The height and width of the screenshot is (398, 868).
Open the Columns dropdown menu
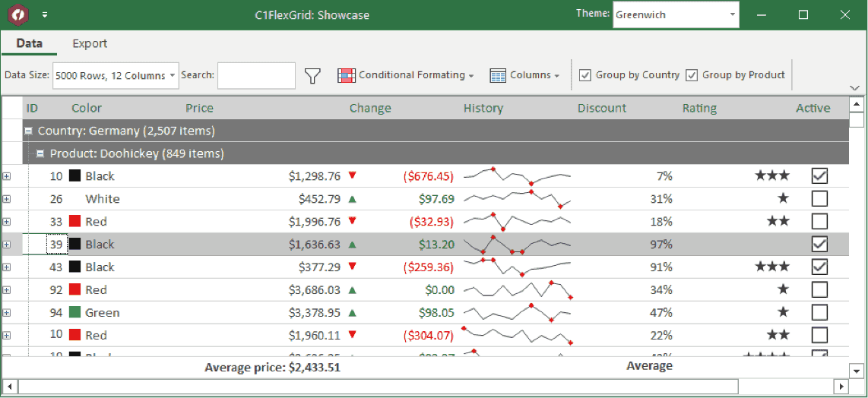(557, 76)
